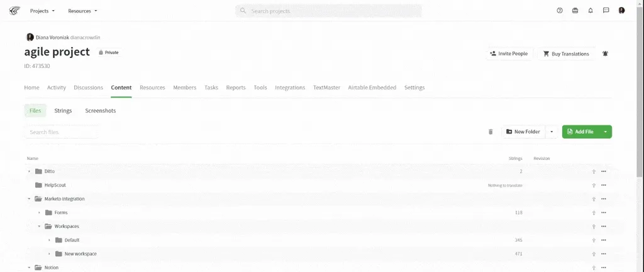Screen dimensions: 644x272
Task: Click the New workspace folder icon
Action: pos(58,254)
